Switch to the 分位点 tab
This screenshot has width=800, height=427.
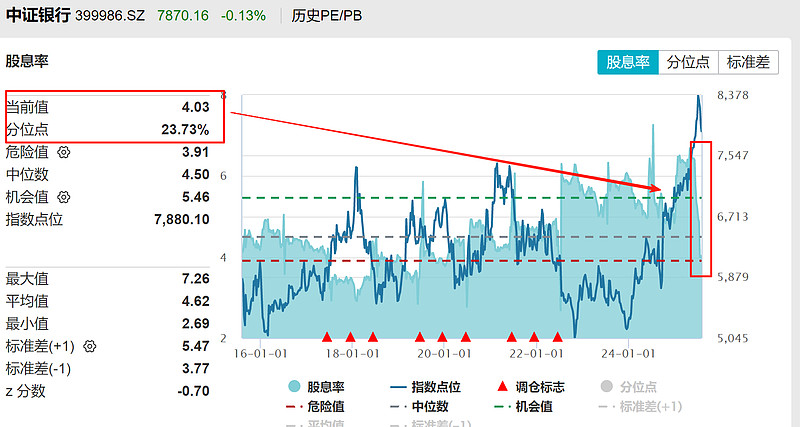[x=688, y=62]
